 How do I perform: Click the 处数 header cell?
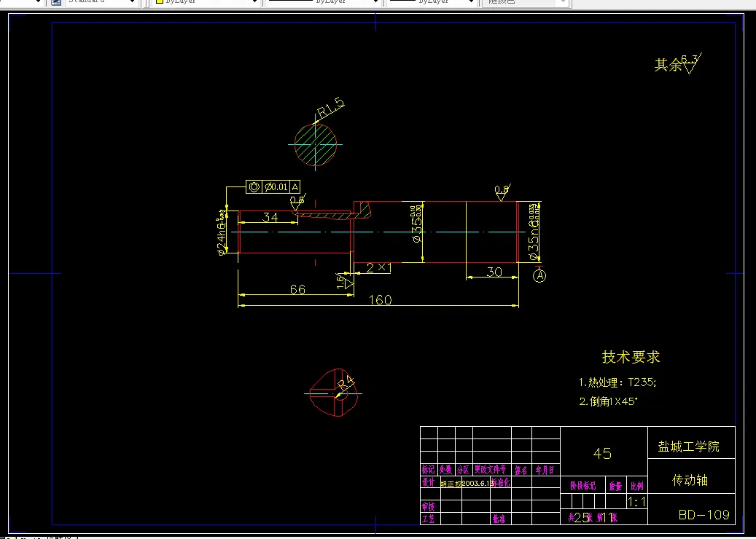pos(445,470)
